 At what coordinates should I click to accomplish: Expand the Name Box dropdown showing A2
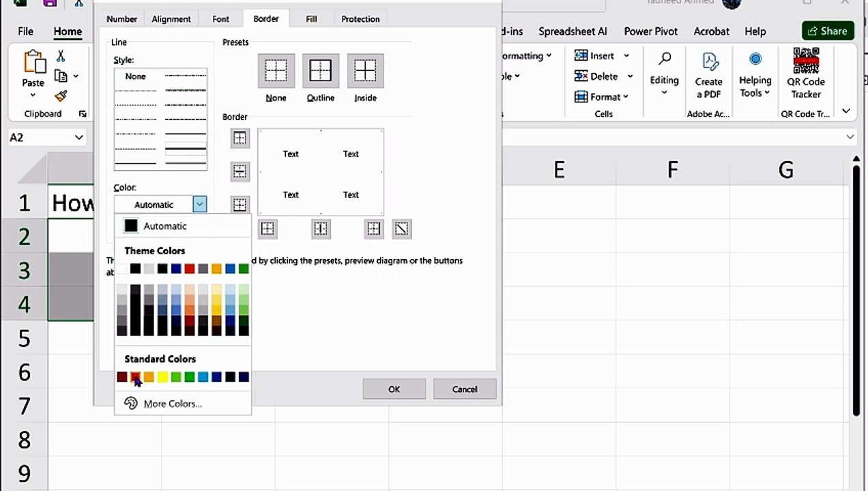[x=78, y=137]
